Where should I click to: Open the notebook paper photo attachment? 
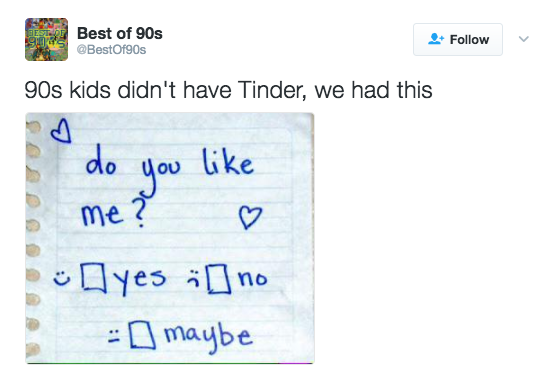pyautogui.click(x=170, y=238)
